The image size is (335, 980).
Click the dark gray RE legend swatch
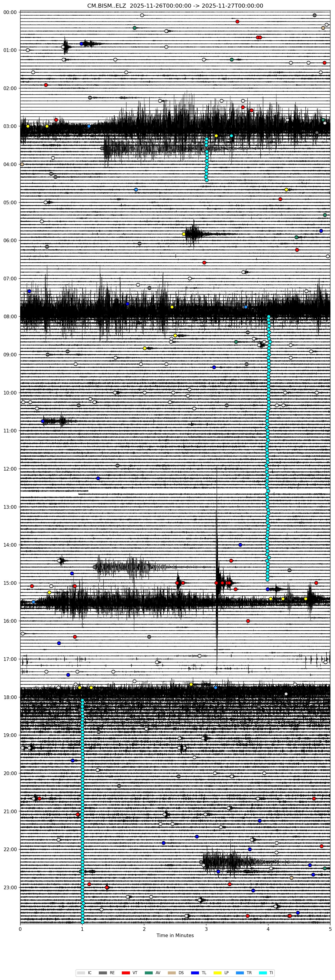[103, 970]
